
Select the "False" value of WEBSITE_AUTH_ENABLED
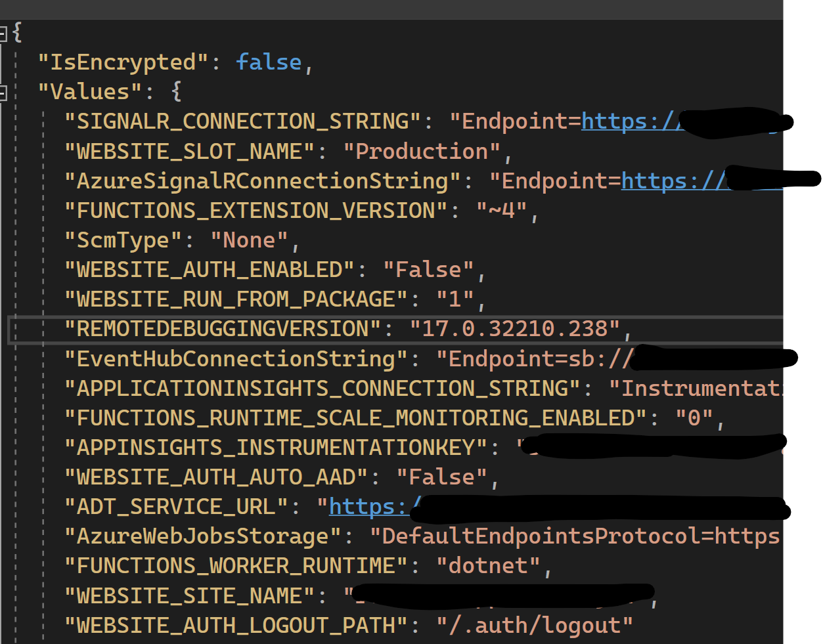pyautogui.click(x=428, y=270)
